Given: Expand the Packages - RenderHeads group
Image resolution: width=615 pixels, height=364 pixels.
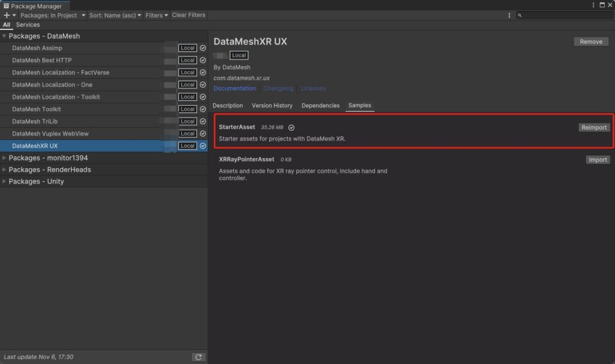Looking at the screenshot, I should click(x=5, y=169).
